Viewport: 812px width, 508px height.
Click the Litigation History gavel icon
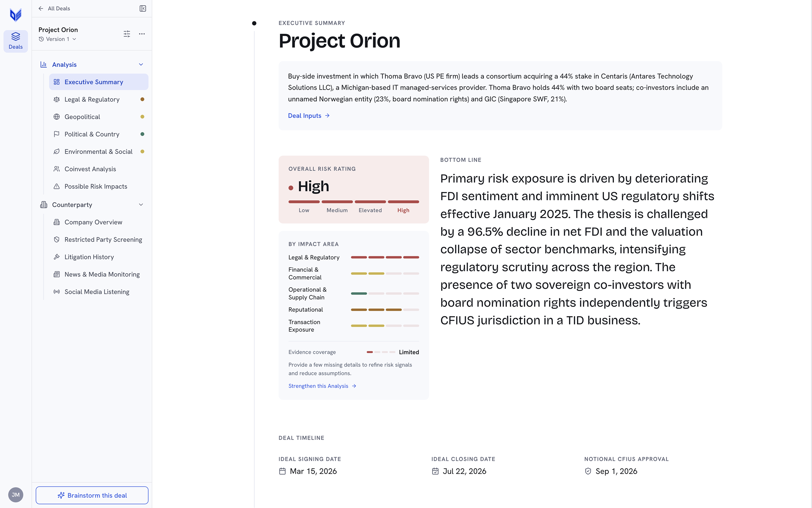pos(57,257)
